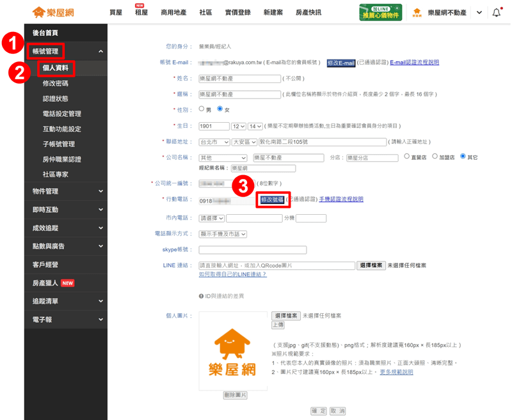Expand the 即時互動 sidebar section
This screenshot has height=420, width=512.
[x=101, y=210]
